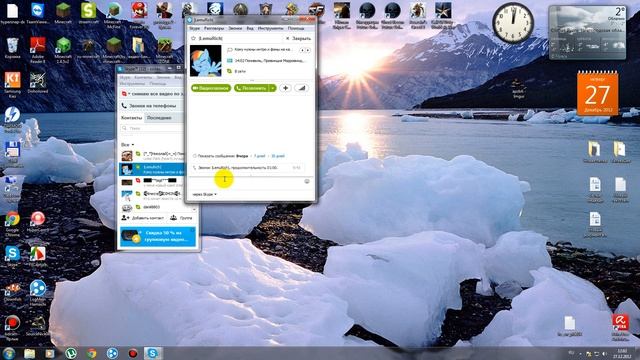This screenshot has width=640, height=360.
Task: Add the contact to favorites using the star icon
Action: (x=193, y=38)
